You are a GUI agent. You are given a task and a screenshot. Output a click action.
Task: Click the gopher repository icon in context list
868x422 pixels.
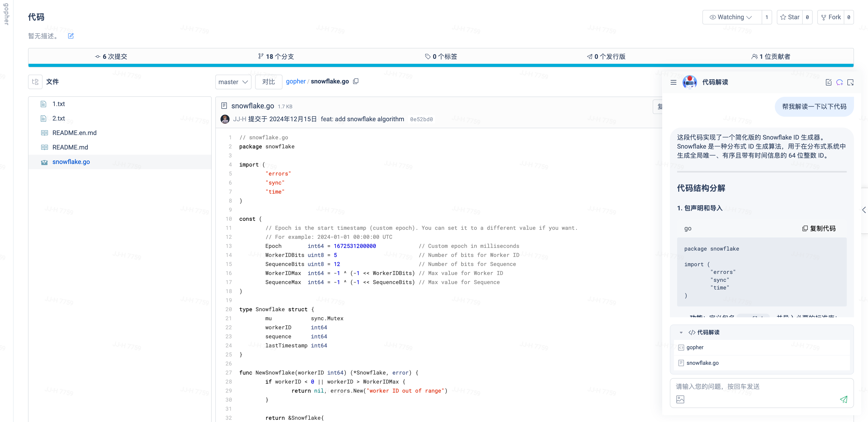(x=681, y=348)
